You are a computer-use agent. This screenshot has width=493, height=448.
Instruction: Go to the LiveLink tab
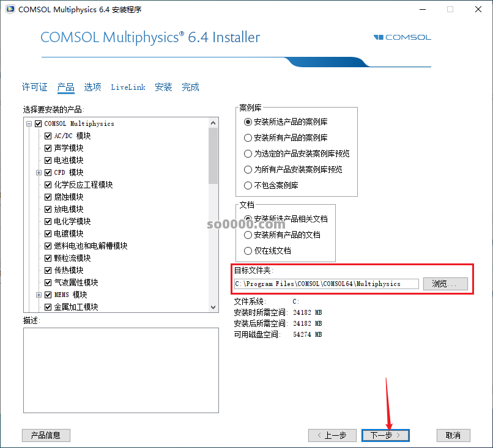coord(128,87)
